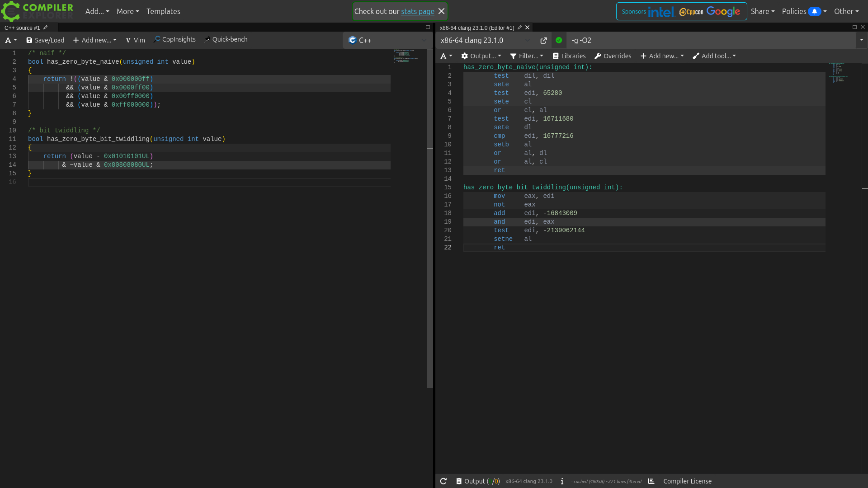Open the code in CppInsights
This screenshot has height=488, width=868.
click(x=175, y=39)
